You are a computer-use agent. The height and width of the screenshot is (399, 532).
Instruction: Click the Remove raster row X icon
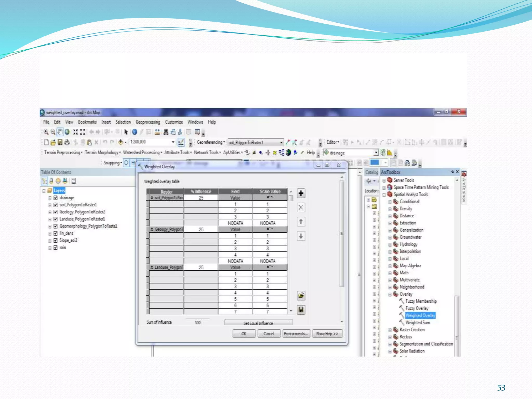pyautogui.click(x=301, y=208)
